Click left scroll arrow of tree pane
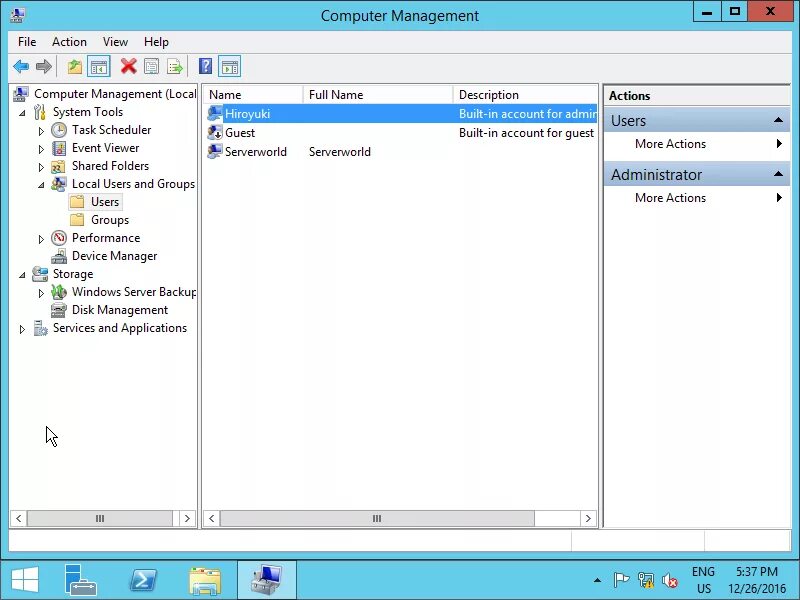Image resolution: width=800 pixels, height=600 pixels. click(x=18, y=518)
